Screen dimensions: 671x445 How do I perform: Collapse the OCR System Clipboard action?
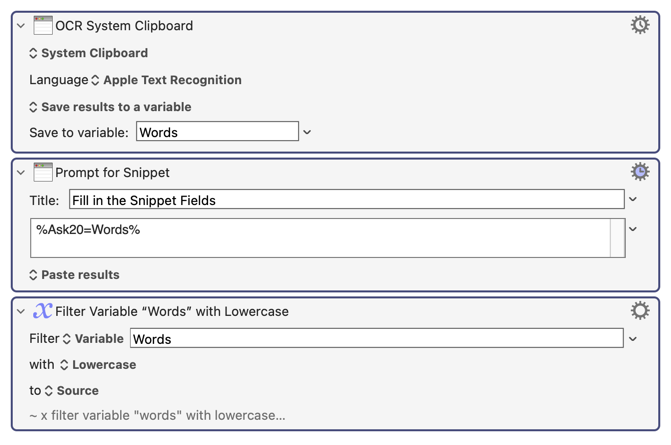21,26
